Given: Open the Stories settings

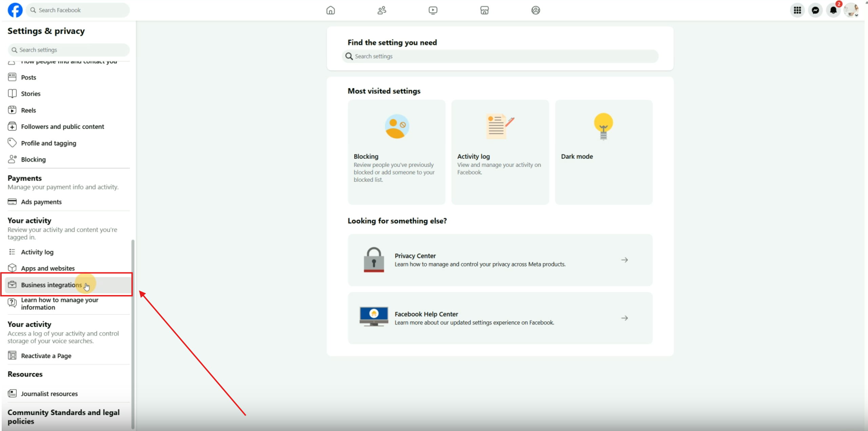Looking at the screenshot, I should click(x=68, y=94).
